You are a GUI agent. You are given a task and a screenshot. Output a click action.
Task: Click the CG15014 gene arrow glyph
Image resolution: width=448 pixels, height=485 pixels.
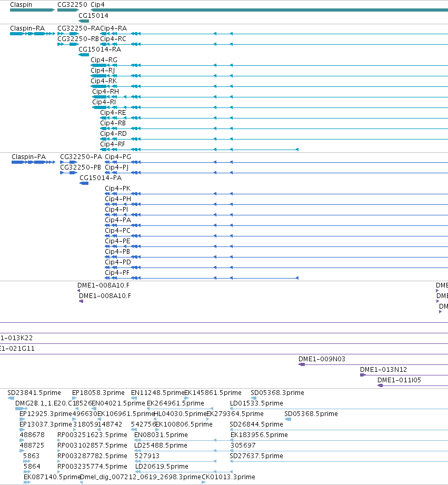(x=84, y=21)
